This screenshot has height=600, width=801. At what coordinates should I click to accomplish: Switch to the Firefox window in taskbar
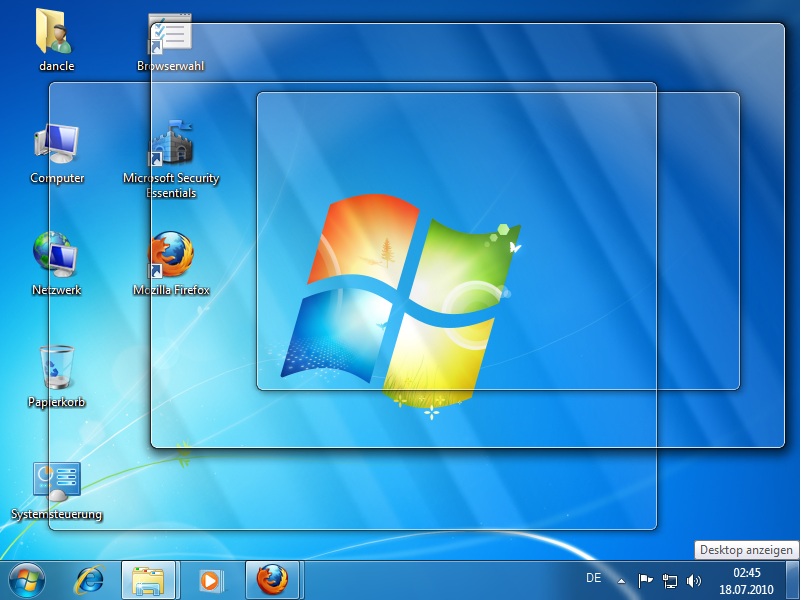pyautogui.click(x=272, y=579)
